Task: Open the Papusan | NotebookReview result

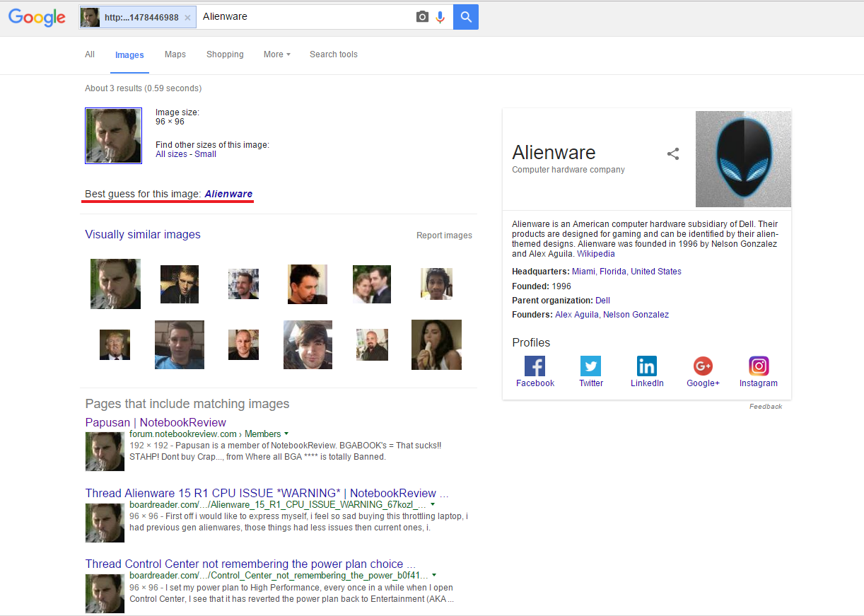Action: 156,423
